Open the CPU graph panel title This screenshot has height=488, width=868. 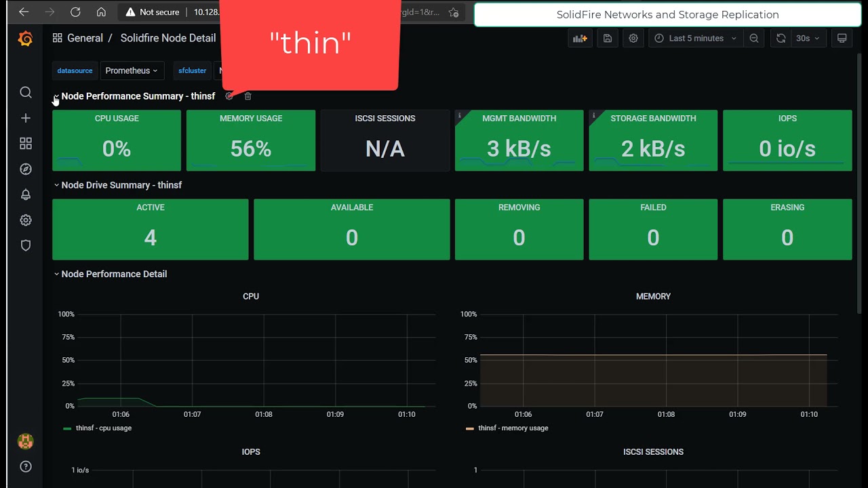251,296
